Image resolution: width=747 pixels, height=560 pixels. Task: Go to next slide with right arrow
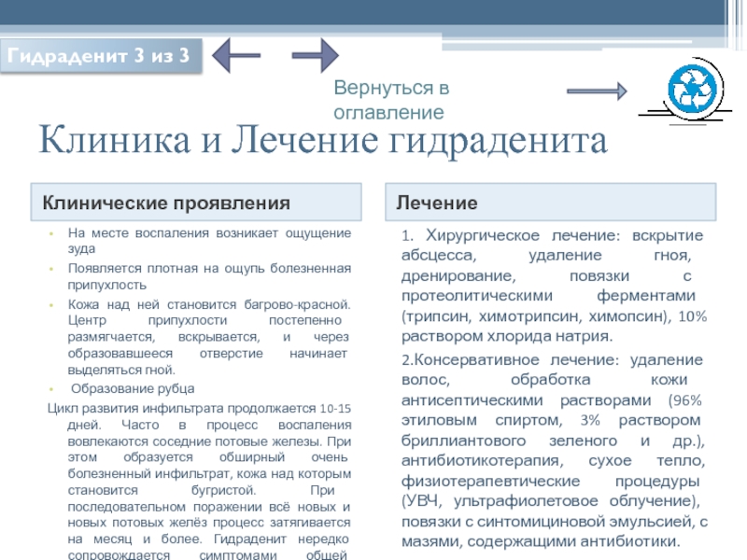point(315,55)
